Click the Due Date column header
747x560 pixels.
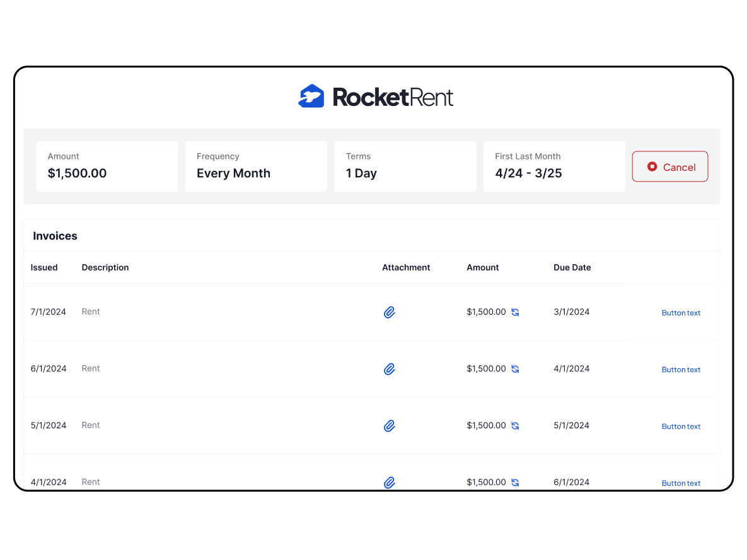[x=572, y=267]
